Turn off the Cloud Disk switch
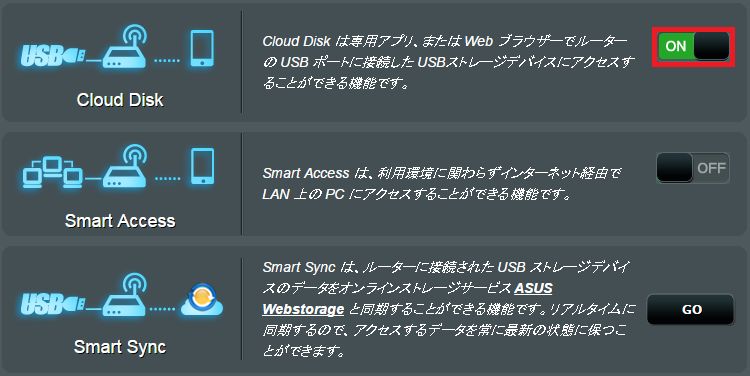Screen dimensions: 750x376 click(x=694, y=46)
